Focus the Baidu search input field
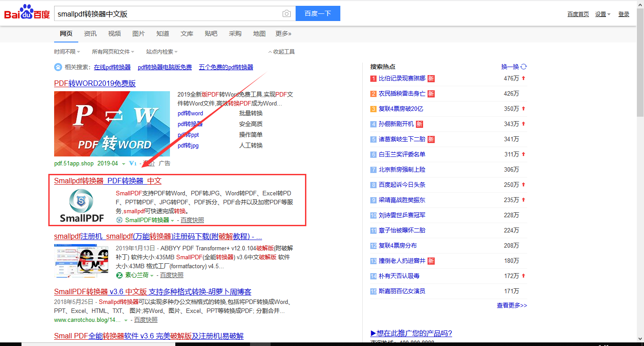The height and width of the screenshot is (346, 644). click(x=168, y=13)
